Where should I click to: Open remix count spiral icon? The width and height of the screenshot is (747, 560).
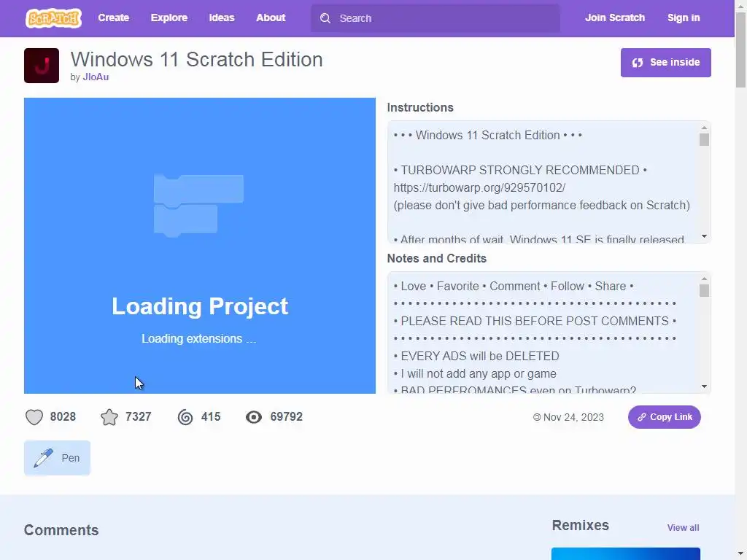185,417
